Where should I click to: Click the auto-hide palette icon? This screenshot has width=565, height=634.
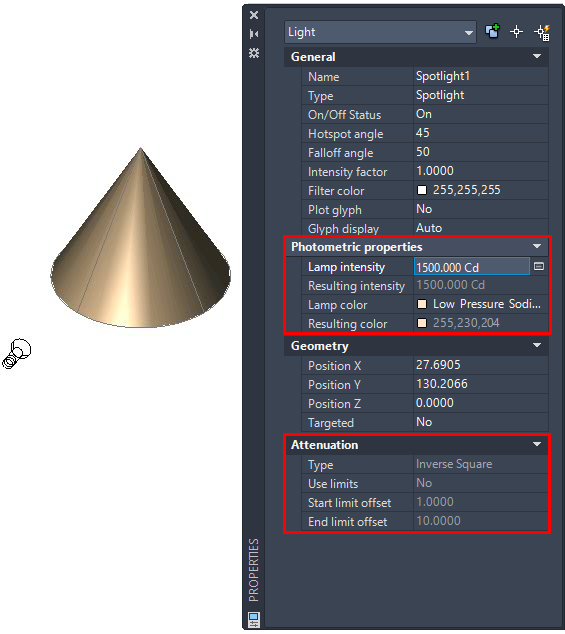pyautogui.click(x=254, y=34)
